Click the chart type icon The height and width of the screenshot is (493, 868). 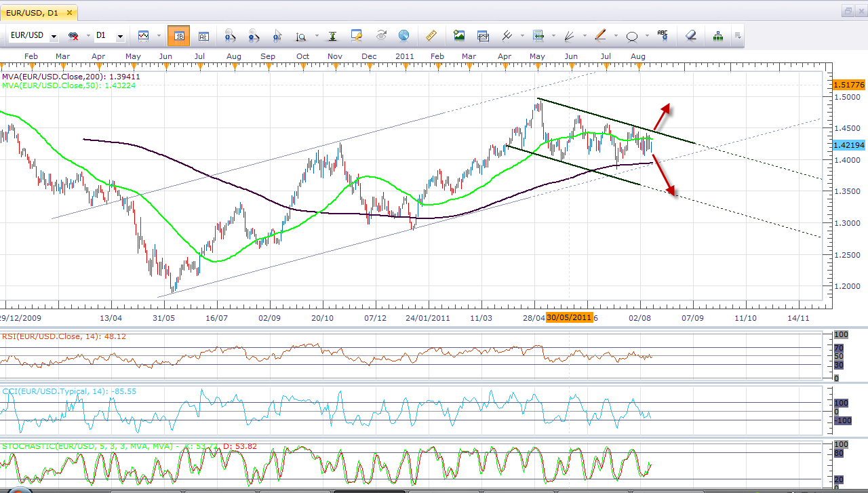click(x=144, y=35)
